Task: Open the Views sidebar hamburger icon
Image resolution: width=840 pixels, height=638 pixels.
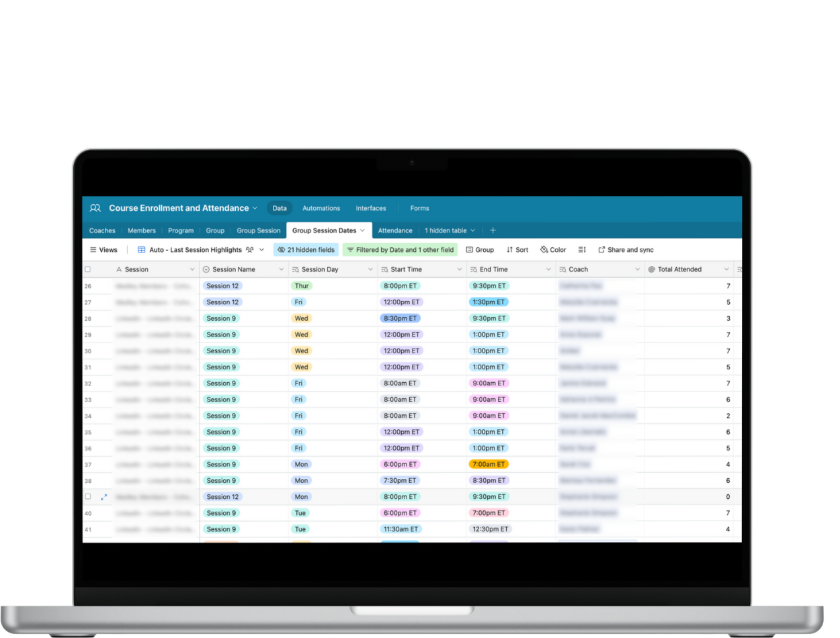Action: point(93,250)
